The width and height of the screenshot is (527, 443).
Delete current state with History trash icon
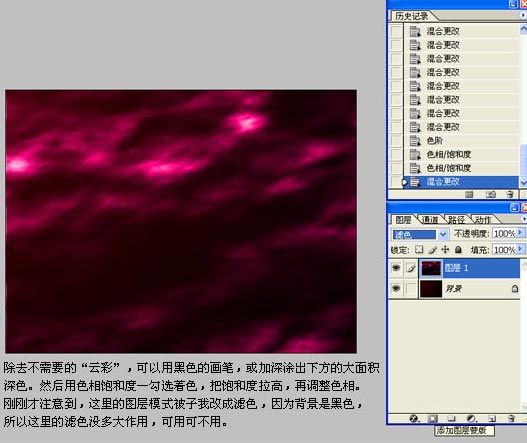tap(510, 194)
